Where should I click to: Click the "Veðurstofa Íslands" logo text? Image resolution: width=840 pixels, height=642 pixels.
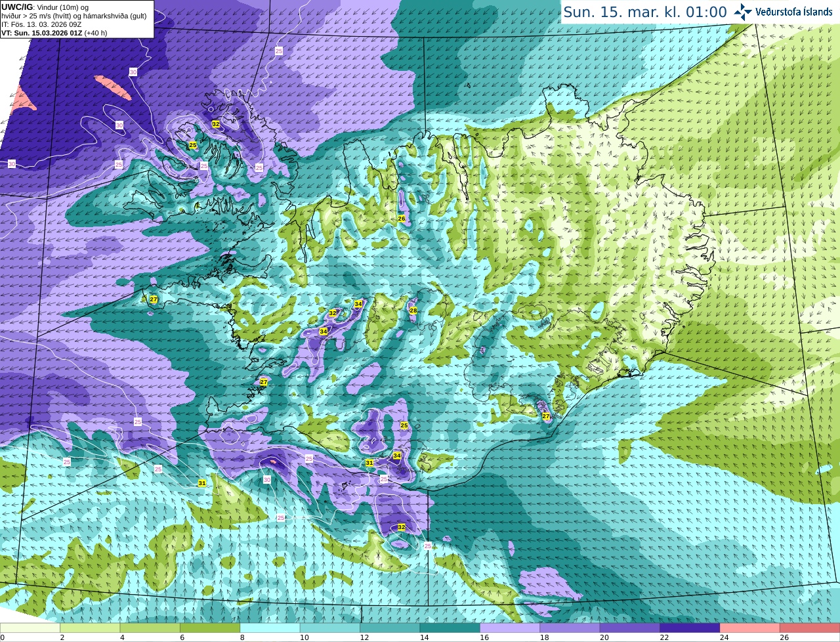pos(794,12)
